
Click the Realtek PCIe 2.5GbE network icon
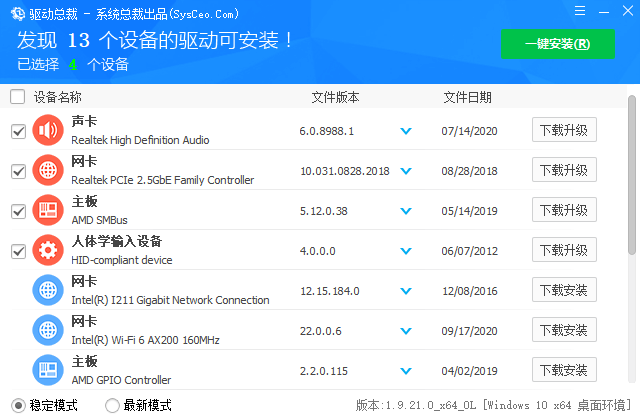click(x=48, y=171)
